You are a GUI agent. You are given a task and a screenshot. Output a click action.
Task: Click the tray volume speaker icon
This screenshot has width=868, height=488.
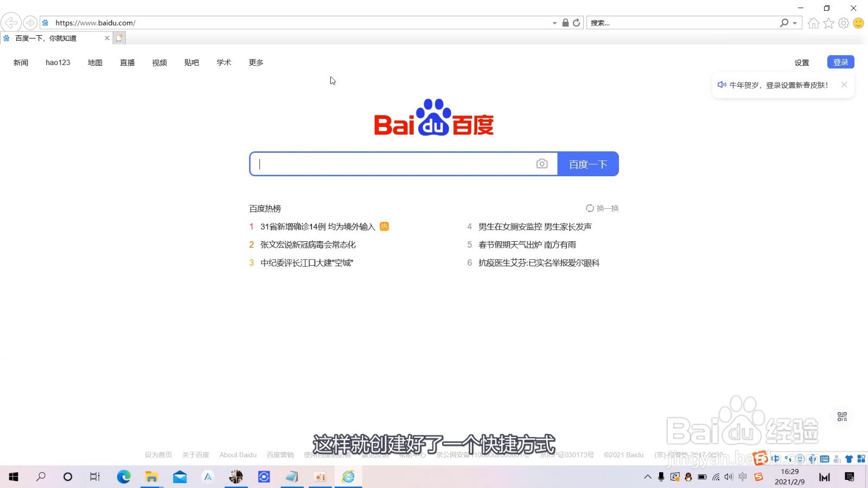point(729,477)
